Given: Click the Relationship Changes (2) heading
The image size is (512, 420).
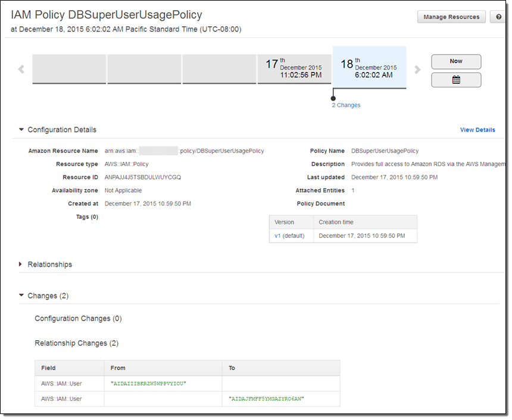Looking at the screenshot, I should [x=76, y=343].
